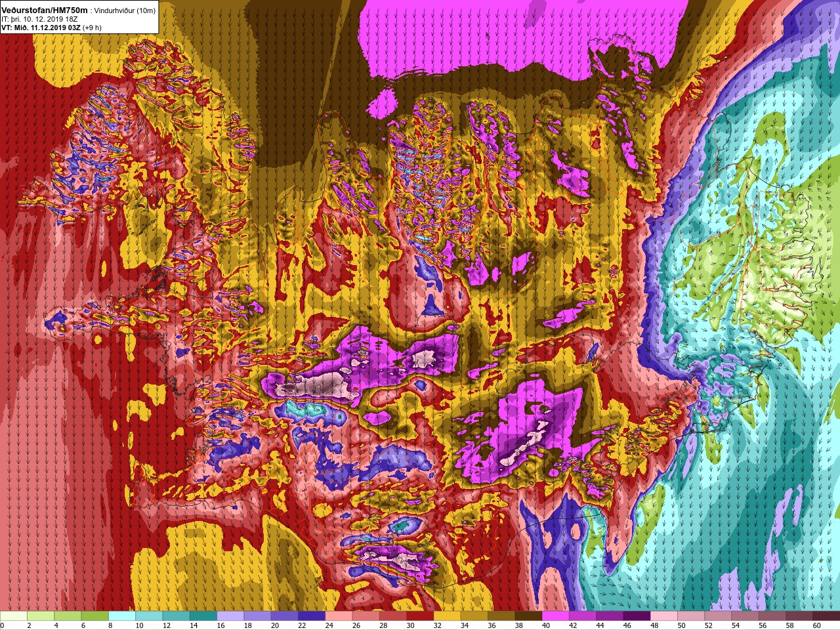Pick the 10–12 turquoise legend swatch
840x630 pixels.
(x=150, y=616)
